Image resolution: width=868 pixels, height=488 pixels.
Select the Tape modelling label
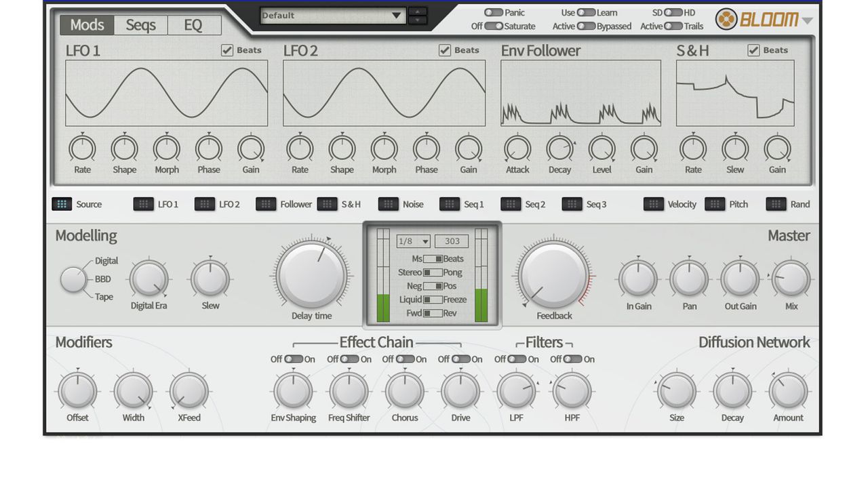(104, 297)
